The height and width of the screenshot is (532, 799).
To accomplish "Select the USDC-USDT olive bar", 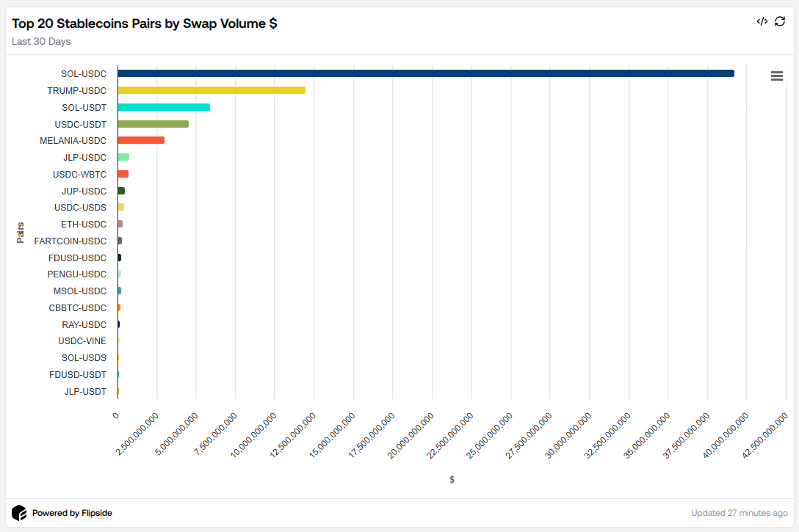I will pos(152,124).
